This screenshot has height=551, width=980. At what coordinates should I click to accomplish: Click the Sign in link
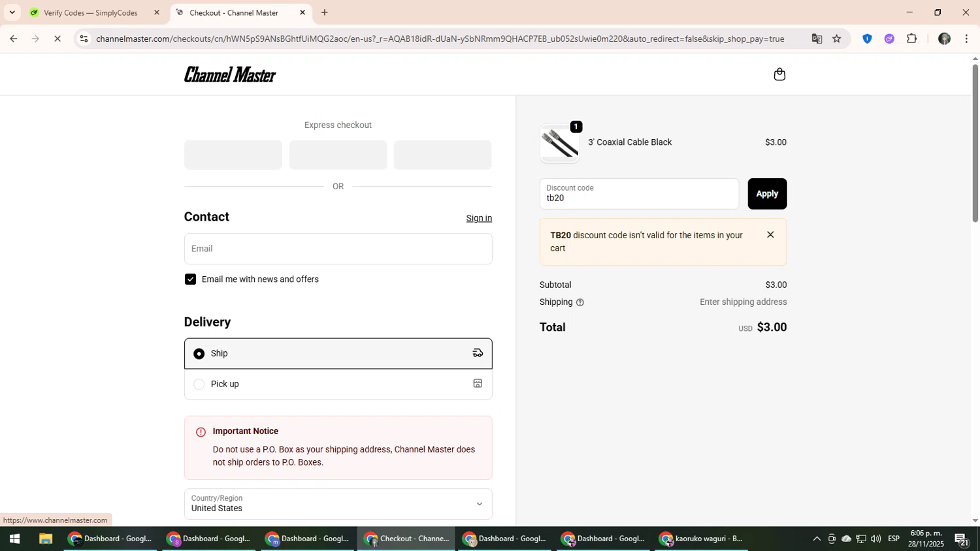[479, 218]
